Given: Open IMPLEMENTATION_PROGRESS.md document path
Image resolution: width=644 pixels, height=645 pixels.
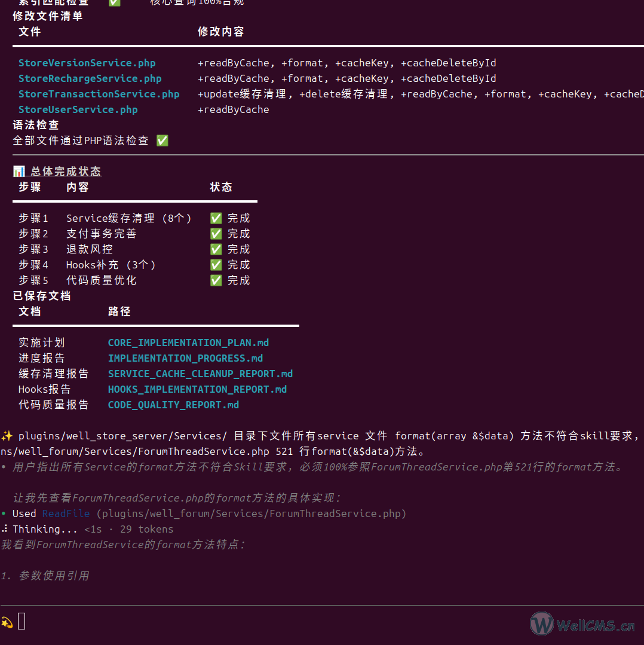Looking at the screenshot, I should coord(185,358).
